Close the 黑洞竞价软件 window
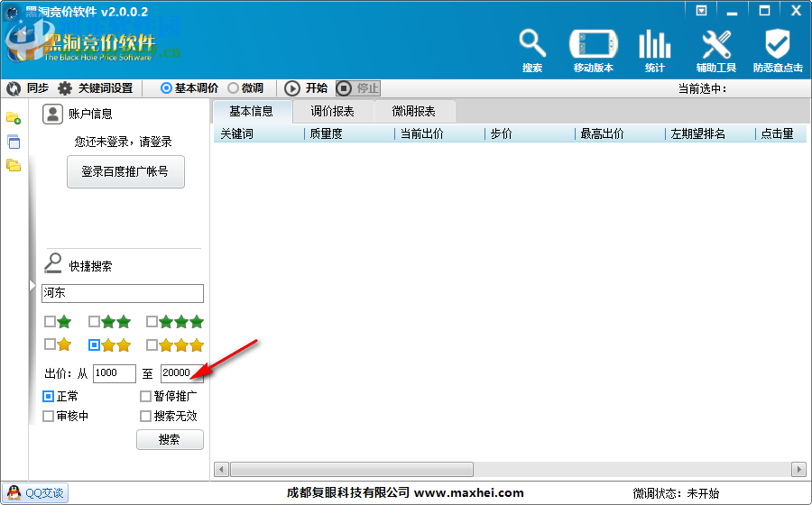Viewport: 812px width, 505px height. click(x=797, y=11)
